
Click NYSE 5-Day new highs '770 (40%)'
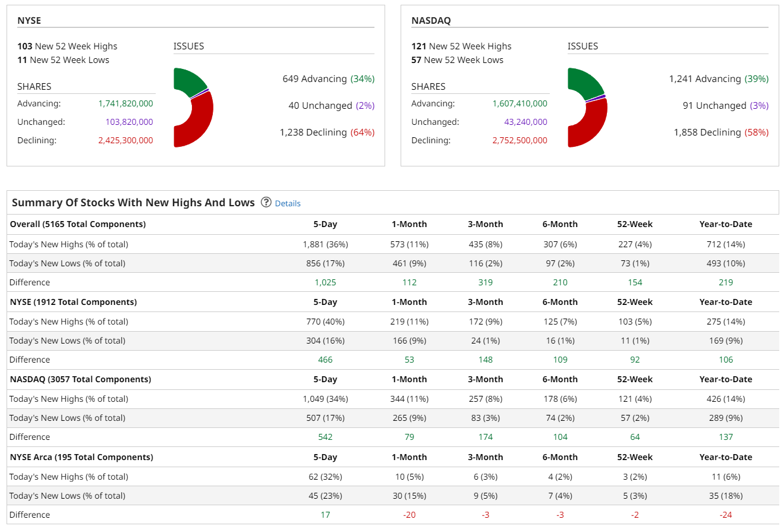coord(325,322)
